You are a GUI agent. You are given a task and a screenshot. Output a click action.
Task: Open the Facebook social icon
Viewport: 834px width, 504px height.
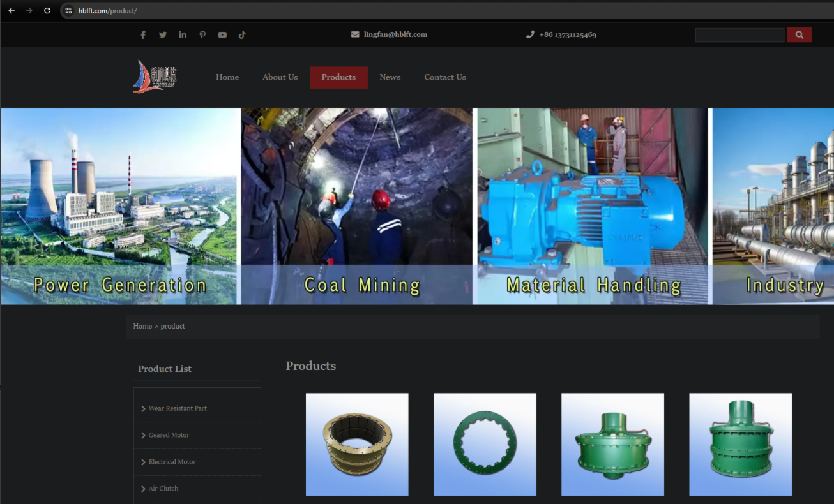143,35
